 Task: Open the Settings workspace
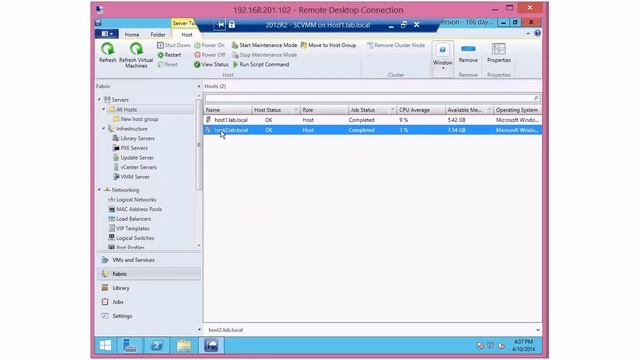(149, 316)
